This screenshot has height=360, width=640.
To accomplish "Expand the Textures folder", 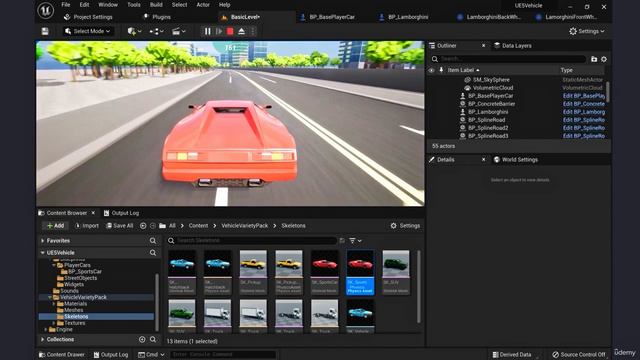I will point(54,323).
